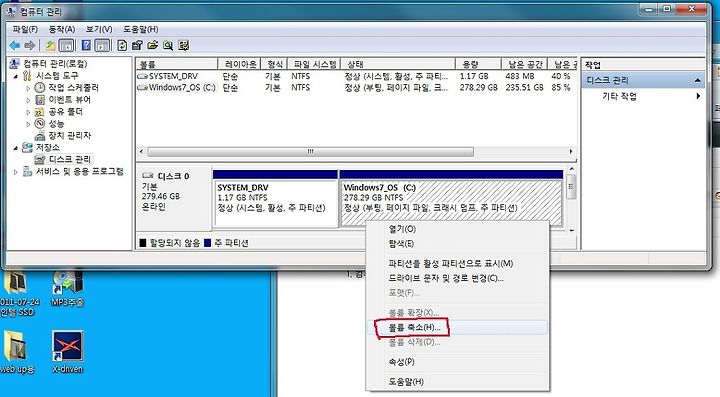Click the magnifying glass toolbar icon
720x397 pixels.
168,45
